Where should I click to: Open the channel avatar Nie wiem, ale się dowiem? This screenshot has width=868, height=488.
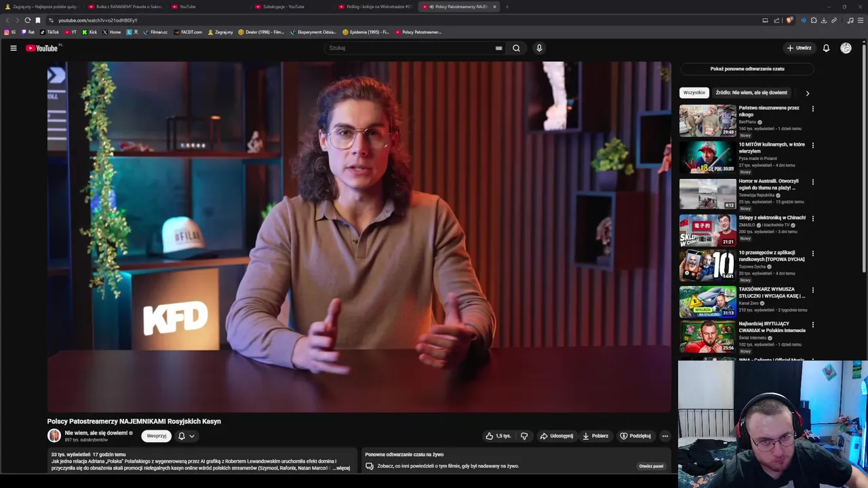[54, 436]
